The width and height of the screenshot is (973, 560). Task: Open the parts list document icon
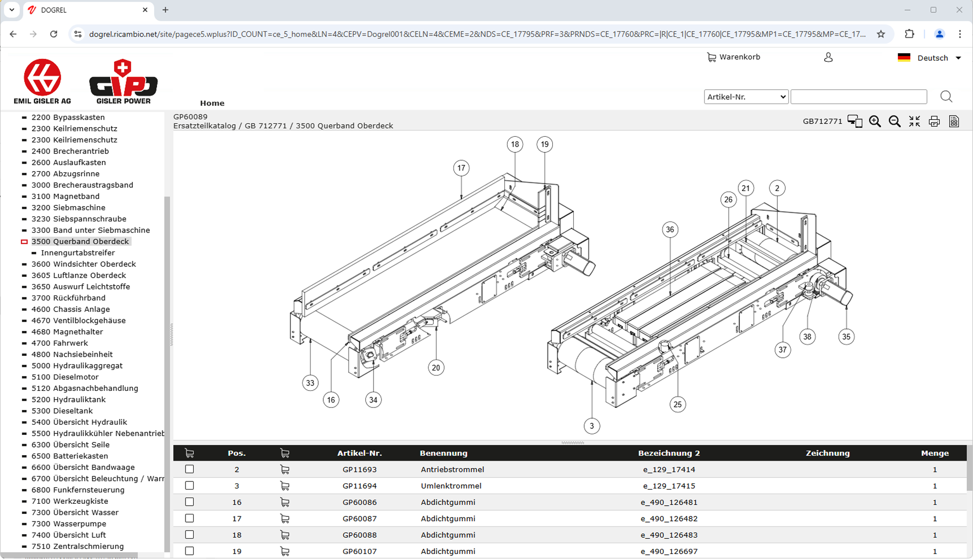coord(954,122)
